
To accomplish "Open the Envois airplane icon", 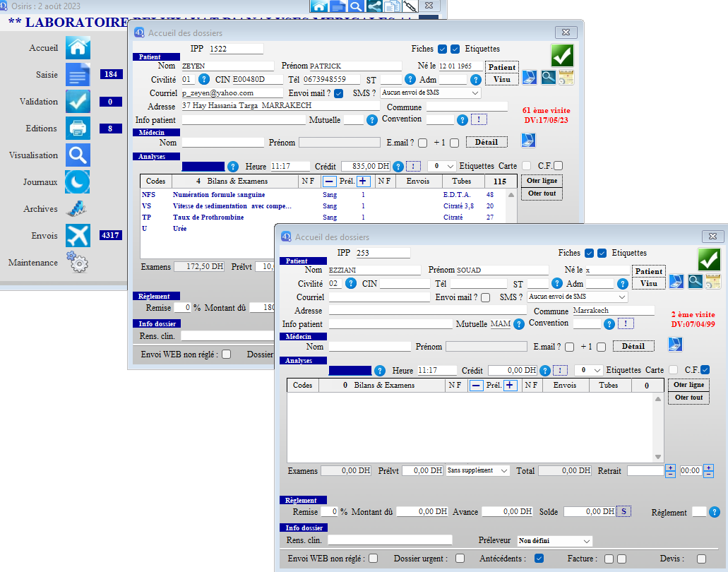I will pyautogui.click(x=78, y=235).
